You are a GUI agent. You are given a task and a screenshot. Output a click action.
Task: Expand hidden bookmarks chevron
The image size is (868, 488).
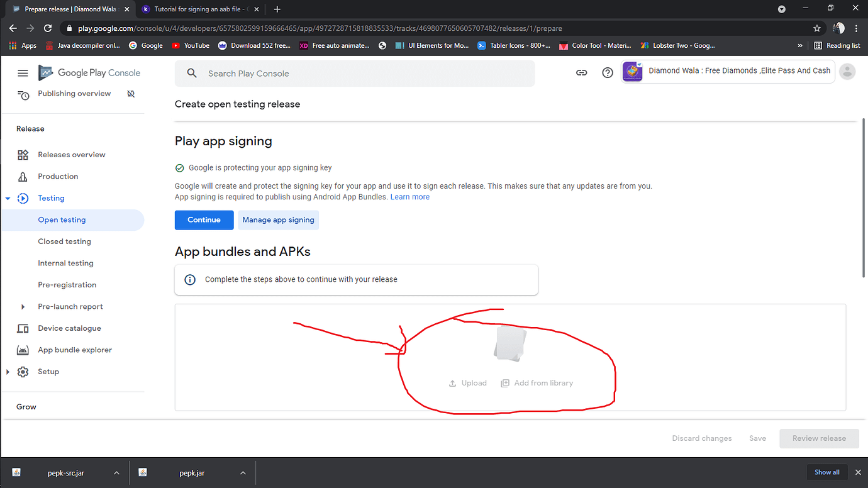[800, 45]
